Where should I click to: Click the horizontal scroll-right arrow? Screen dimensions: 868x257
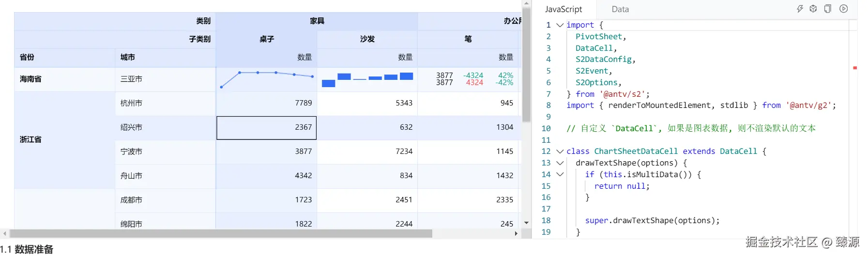(516, 233)
